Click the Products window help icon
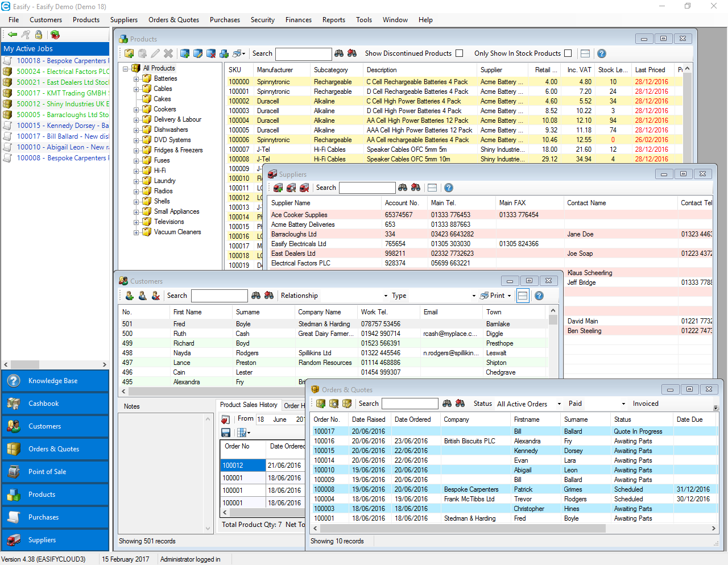Image resolution: width=728 pixels, height=565 pixels. [x=601, y=53]
